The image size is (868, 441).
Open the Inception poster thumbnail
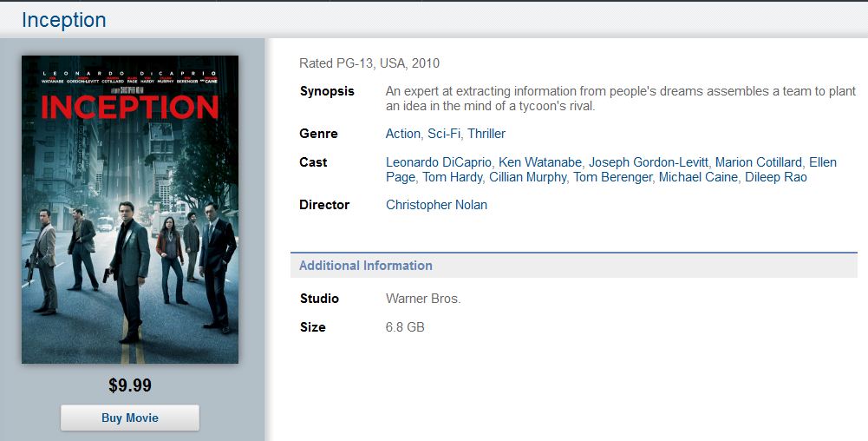point(130,209)
